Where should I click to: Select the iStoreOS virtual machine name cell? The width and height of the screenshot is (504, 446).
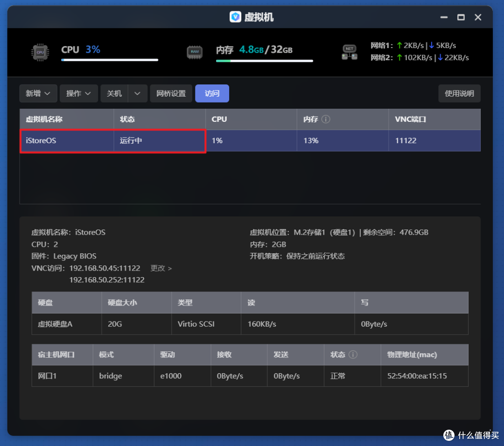coord(67,140)
